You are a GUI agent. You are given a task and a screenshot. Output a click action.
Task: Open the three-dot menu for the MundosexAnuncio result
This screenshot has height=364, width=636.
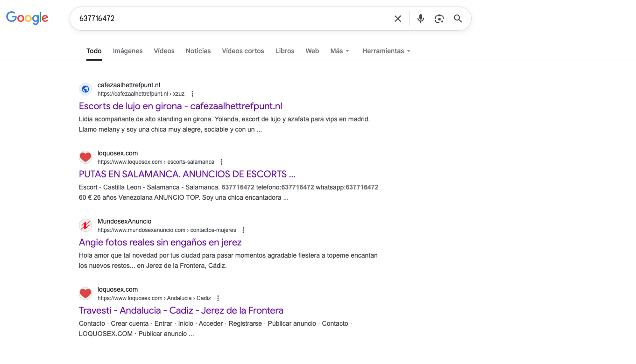(243, 230)
